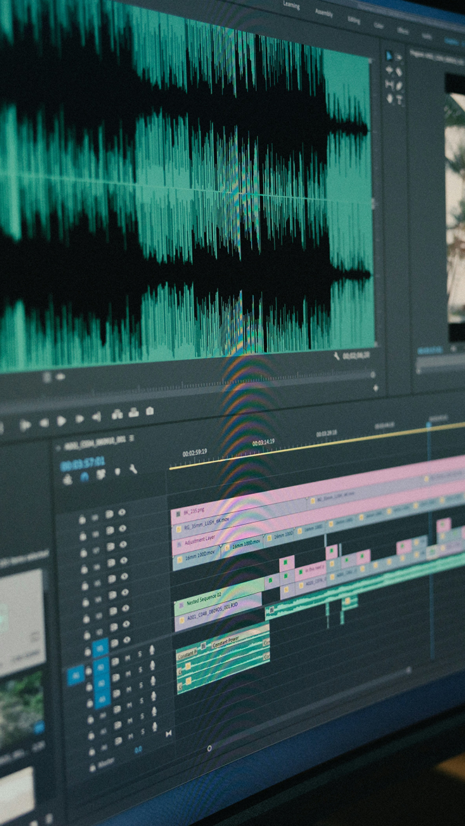This screenshot has width=465, height=826.
Task: Step back one frame in Source monitor
Action: pyautogui.click(x=44, y=422)
